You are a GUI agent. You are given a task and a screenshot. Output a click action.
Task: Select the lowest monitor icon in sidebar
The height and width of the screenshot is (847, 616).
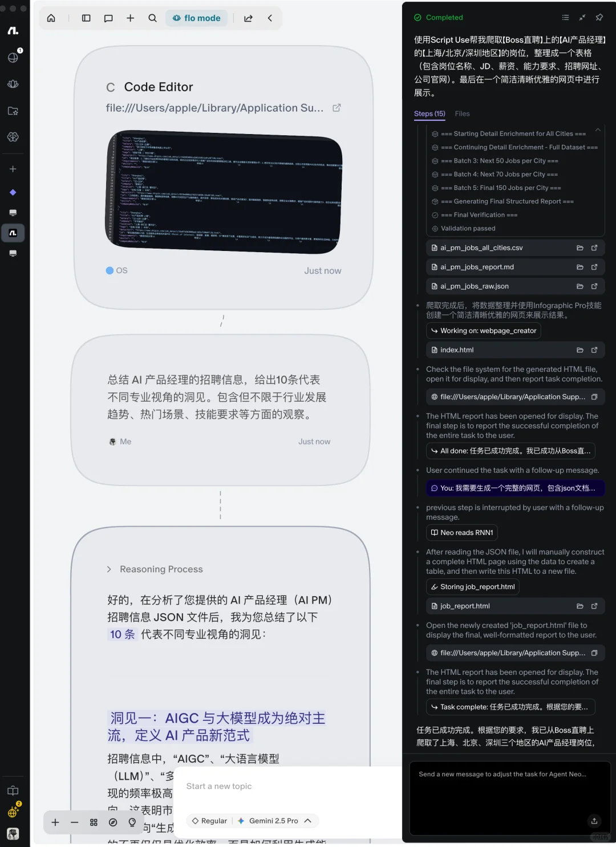[x=13, y=253]
